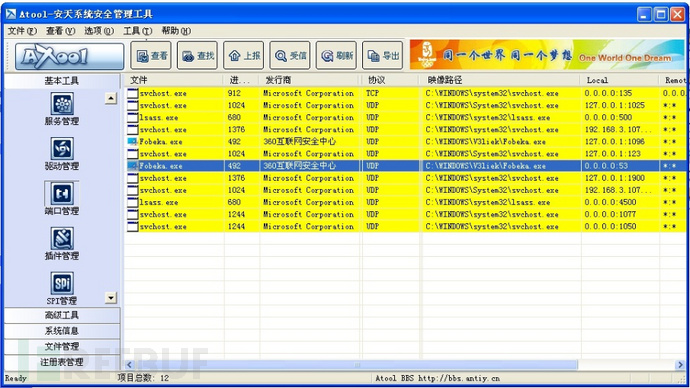Select the svchost.exe row with local 0.0.0.0:1077

click(405, 214)
